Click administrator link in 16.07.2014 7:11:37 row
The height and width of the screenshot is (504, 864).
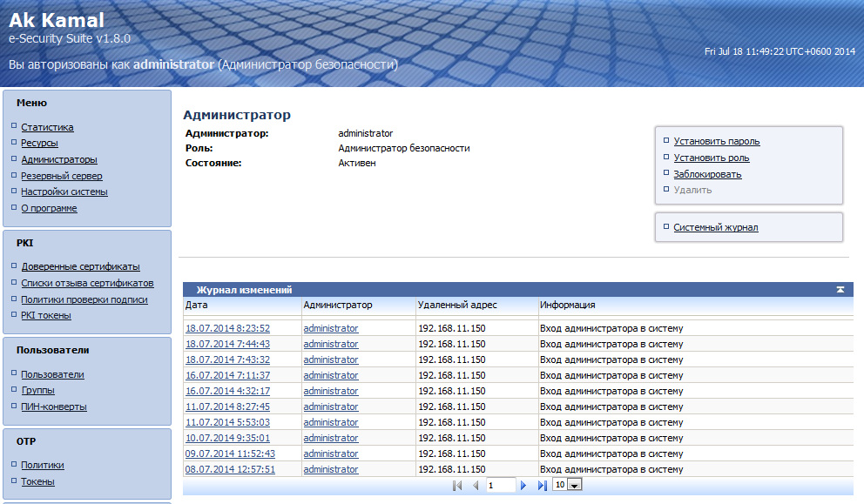coord(331,376)
